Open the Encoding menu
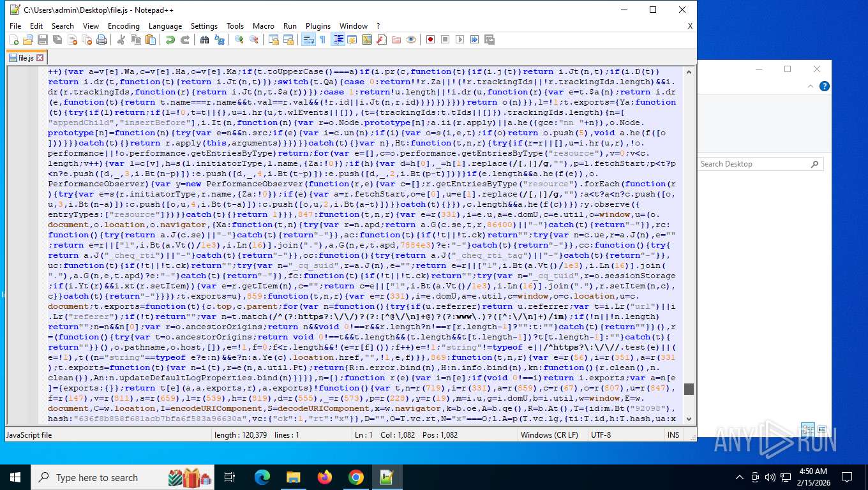Image resolution: width=868 pixels, height=490 pixels. point(124,26)
